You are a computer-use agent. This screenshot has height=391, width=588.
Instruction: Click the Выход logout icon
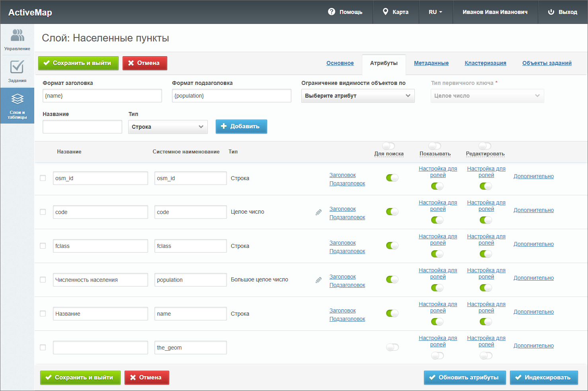pos(551,12)
